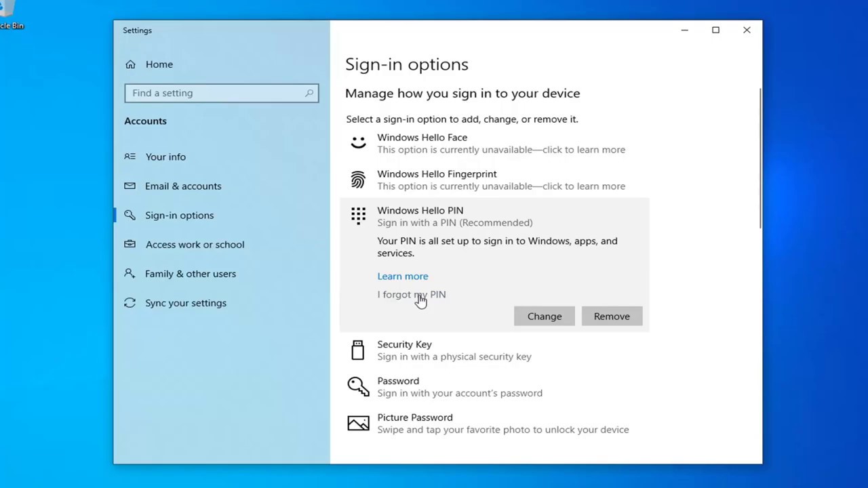This screenshot has height=488, width=868.
Task: Click the Settings page vertical scrollbar
Action: tap(760, 159)
